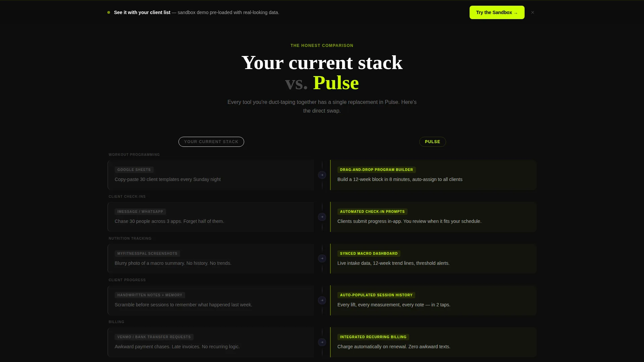
Task: Click "Build a 12-week block" description
Action: [x=400, y=180]
